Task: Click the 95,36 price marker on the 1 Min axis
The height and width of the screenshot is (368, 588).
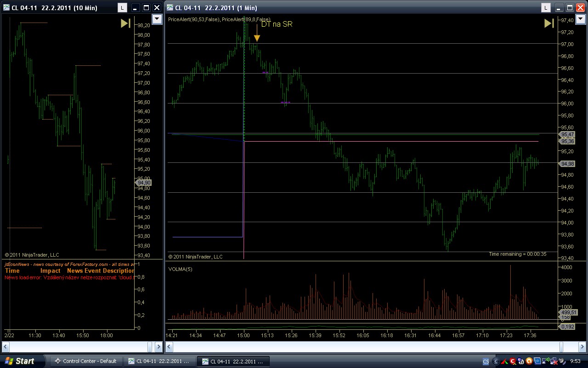Action: click(x=567, y=141)
